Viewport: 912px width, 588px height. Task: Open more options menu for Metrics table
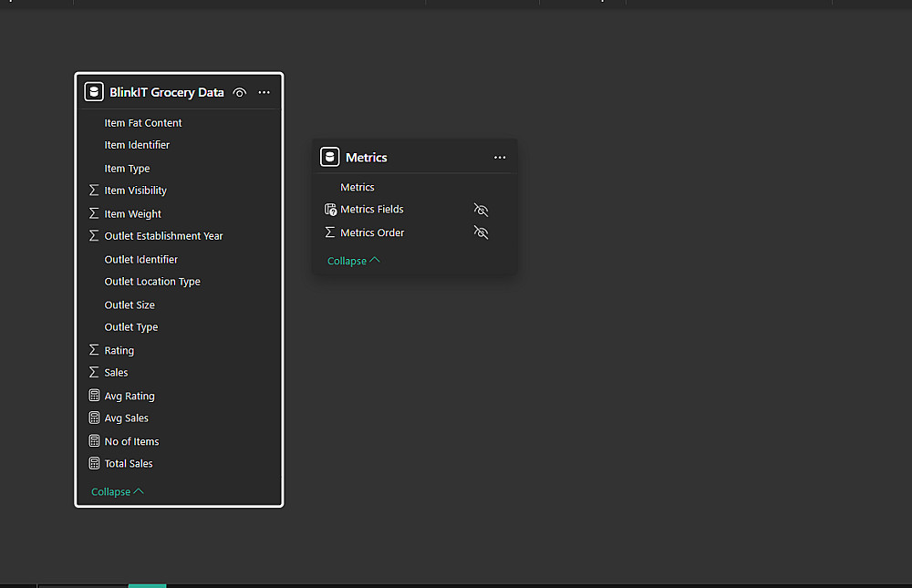tap(500, 158)
